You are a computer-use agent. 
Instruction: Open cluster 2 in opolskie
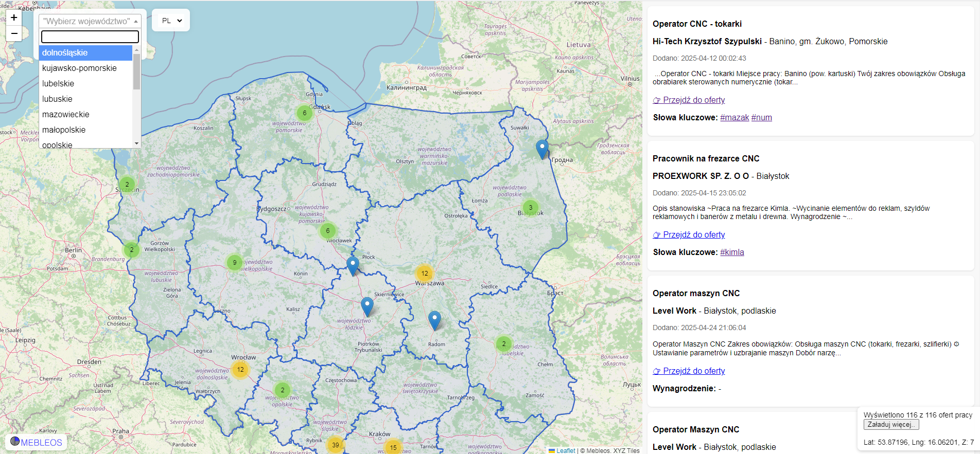283,390
